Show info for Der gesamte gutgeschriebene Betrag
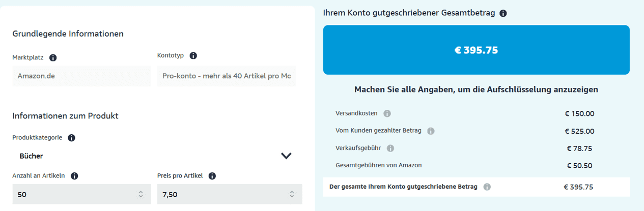Screen dimensions: 644x211 tap(487, 187)
